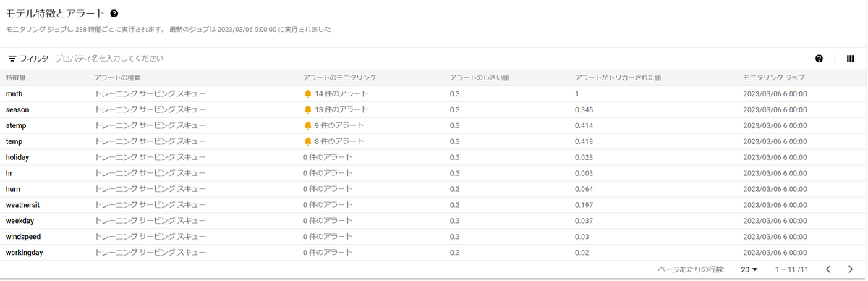Go to next page arrow
This screenshot has width=868, height=281.
(x=851, y=269)
